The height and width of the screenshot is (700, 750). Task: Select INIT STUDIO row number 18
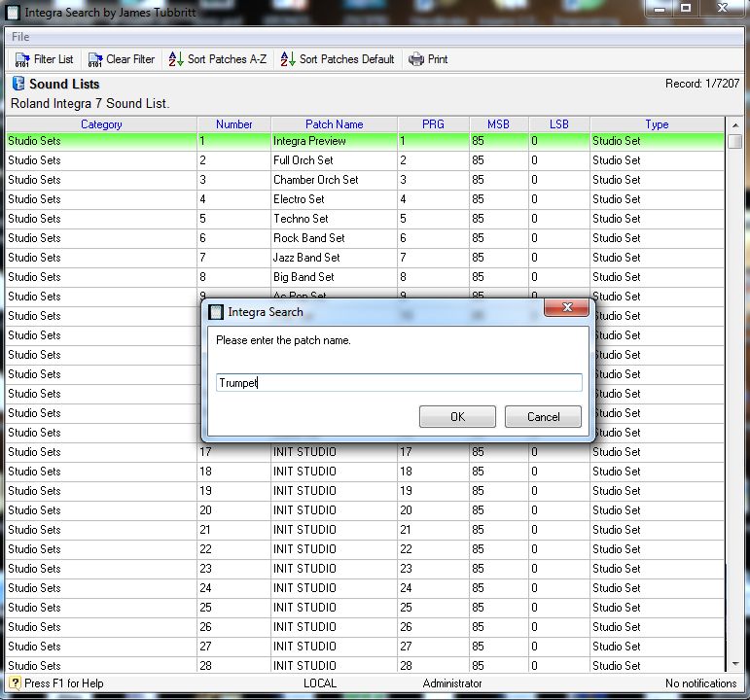[x=365, y=472]
